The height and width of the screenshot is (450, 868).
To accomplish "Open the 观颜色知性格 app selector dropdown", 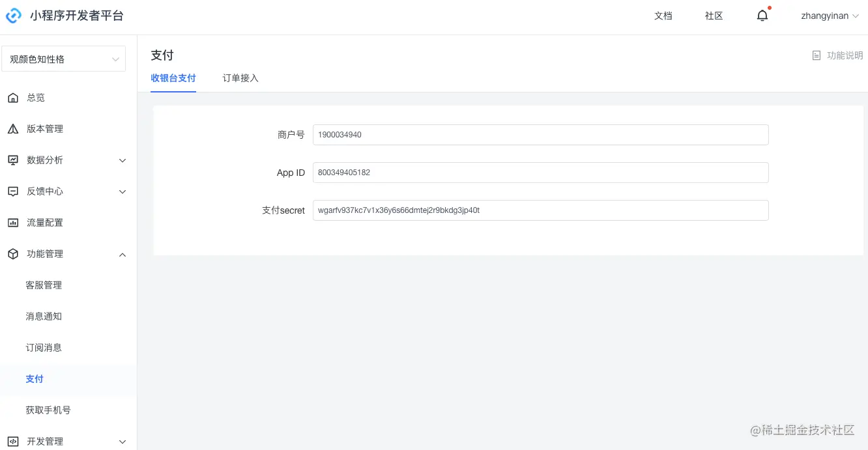I will point(63,59).
